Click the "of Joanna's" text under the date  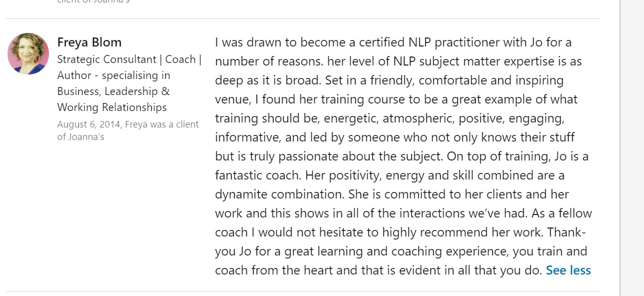80,137
